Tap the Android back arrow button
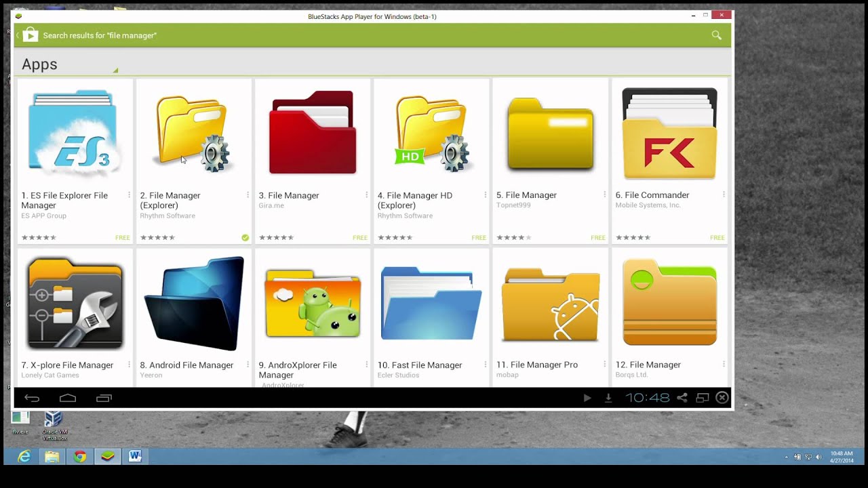Viewport: 868px width, 488px height. pyautogui.click(x=32, y=398)
